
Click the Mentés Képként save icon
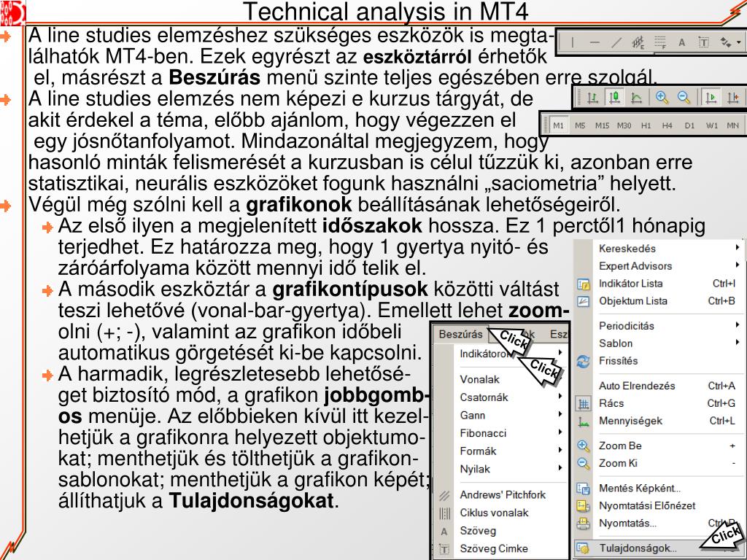pyautogui.click(x=583, y=489)
